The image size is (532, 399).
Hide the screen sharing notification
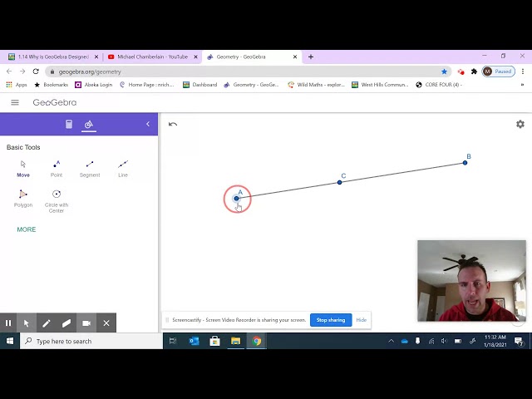tap(362, 320)
